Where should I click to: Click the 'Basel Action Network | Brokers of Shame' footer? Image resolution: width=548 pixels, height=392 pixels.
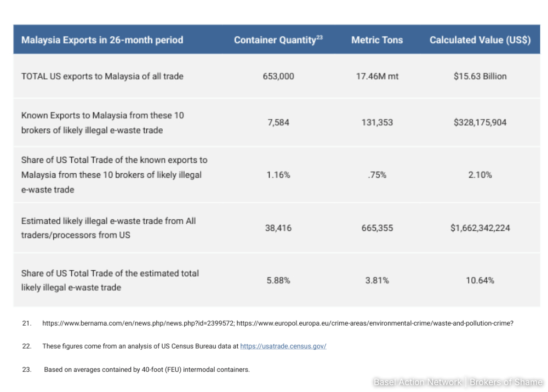pos(458,382)
